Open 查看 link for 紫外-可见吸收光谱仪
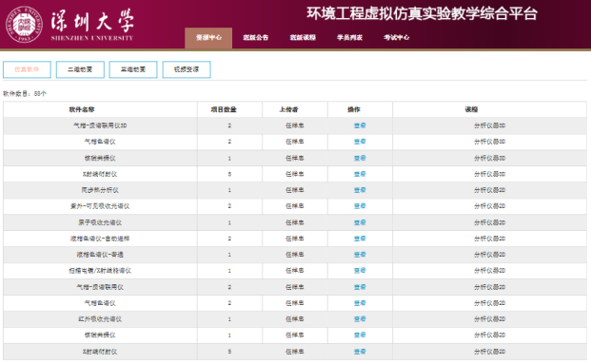This screenshot has width=591, height=364. pos(360,206)
